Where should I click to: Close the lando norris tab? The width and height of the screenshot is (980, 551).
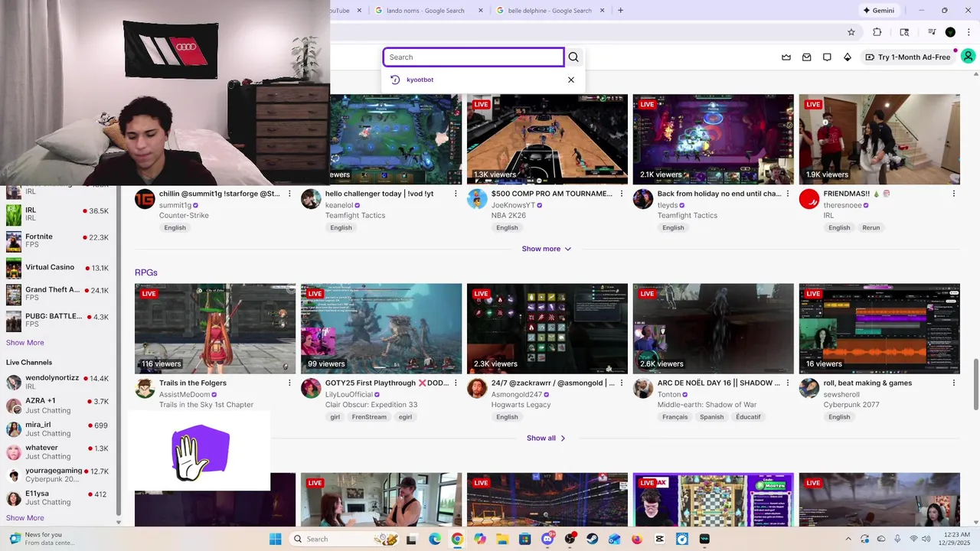481,11
